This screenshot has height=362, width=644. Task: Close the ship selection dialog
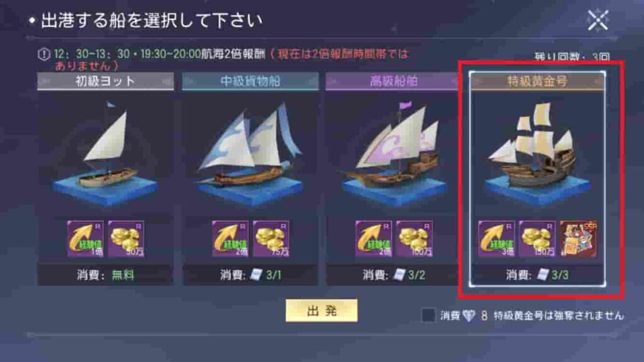tap(597, 20)
